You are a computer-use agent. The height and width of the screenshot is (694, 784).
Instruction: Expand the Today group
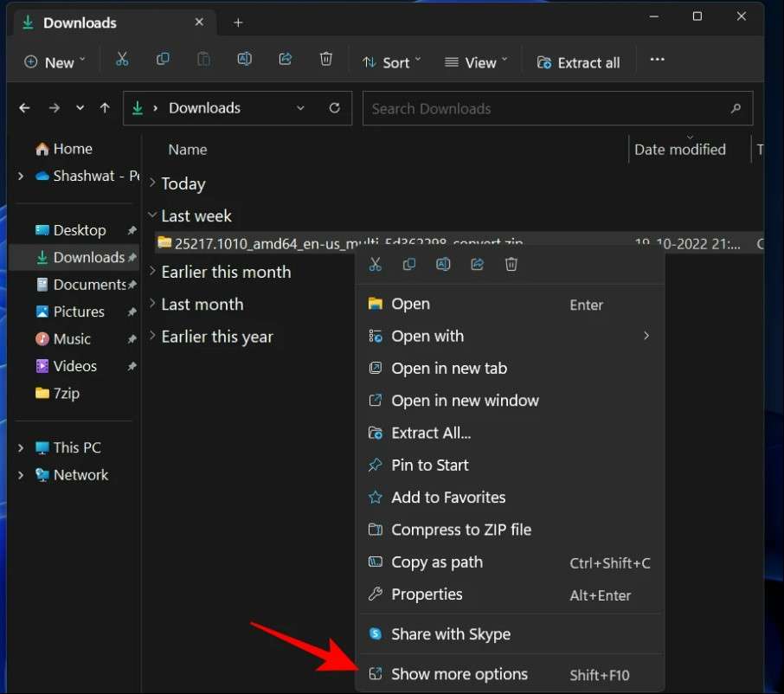152,183
